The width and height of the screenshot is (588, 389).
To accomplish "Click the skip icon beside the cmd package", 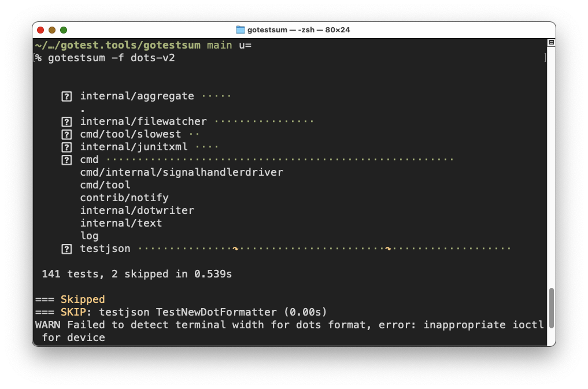I will [66, 160].
